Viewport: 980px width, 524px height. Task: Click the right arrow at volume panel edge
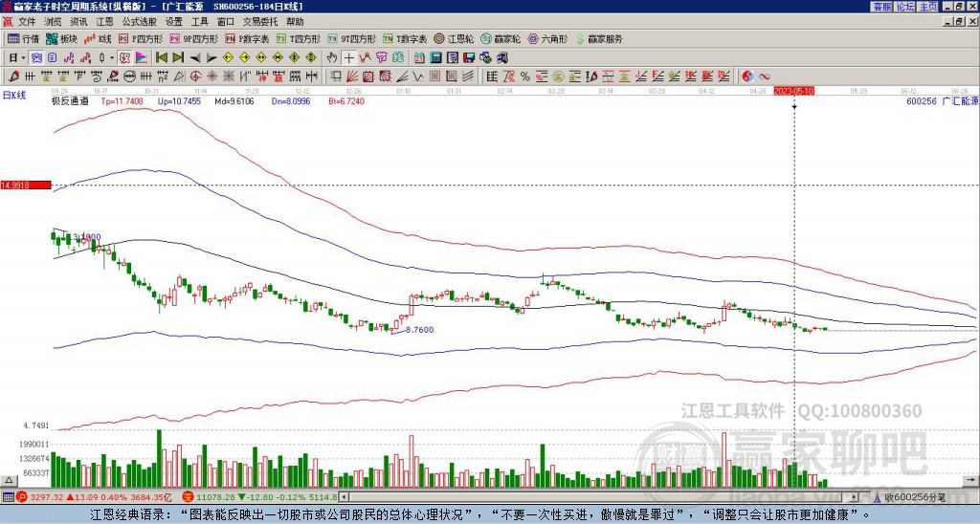click(x=970, y=480)
